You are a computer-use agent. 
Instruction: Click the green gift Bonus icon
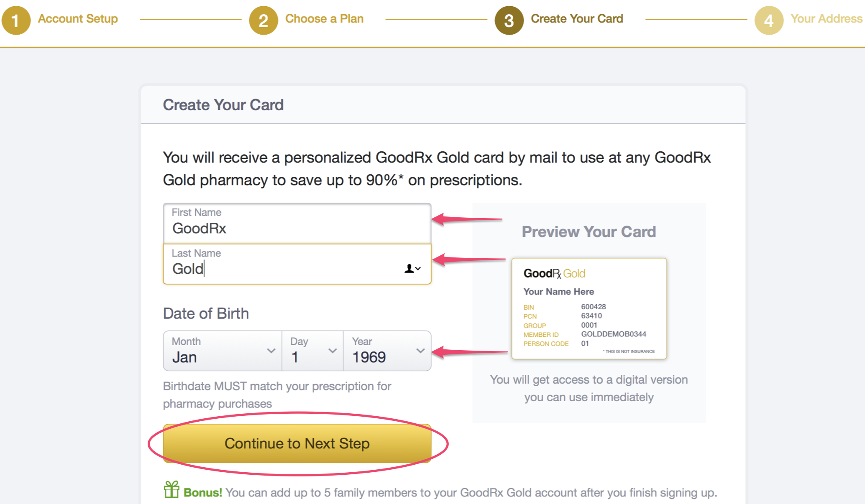pos(171,489)
